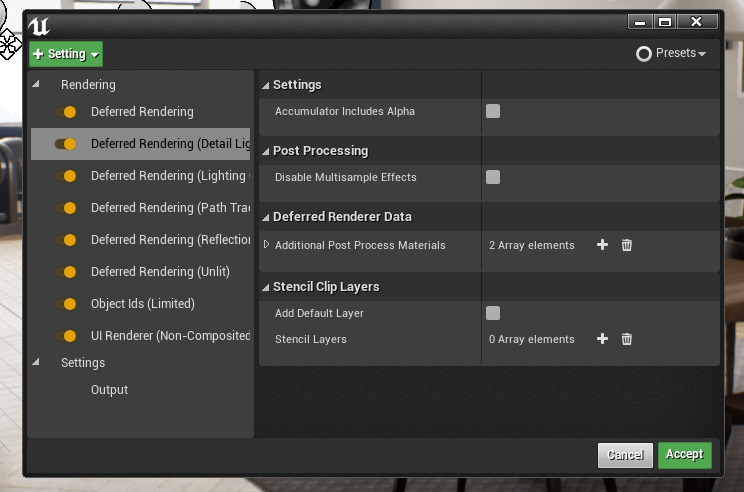Expand Additional Post Process Materials array
Image resolution: width=744 pixels, height=492 pixels.
[266, 244]
